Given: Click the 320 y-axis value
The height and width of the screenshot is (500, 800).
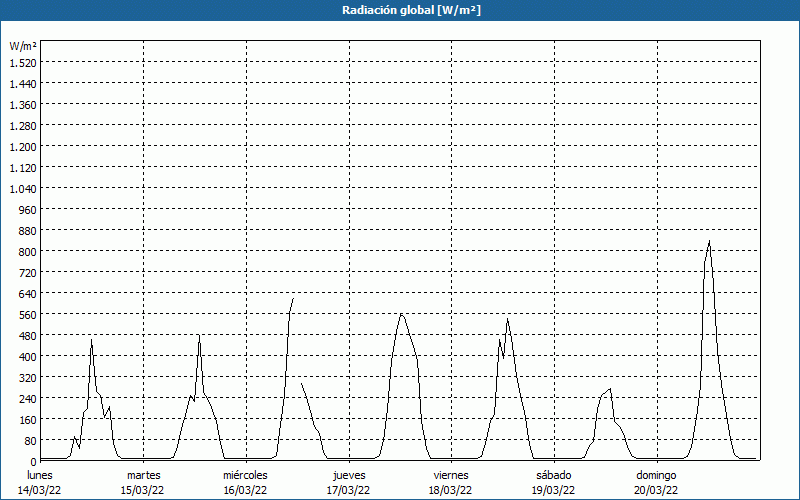Looking at the screenshot, I should tap(27, 377).
